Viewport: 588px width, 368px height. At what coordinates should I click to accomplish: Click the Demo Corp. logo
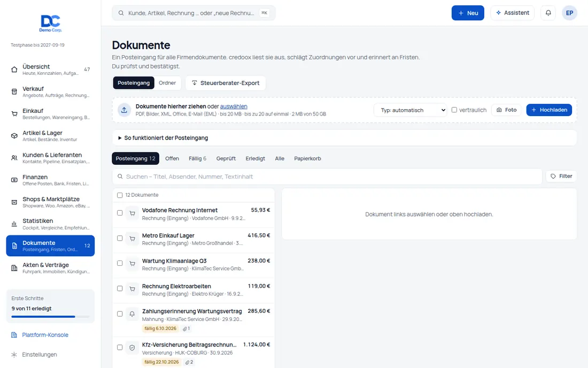click(x=50, y=23)
